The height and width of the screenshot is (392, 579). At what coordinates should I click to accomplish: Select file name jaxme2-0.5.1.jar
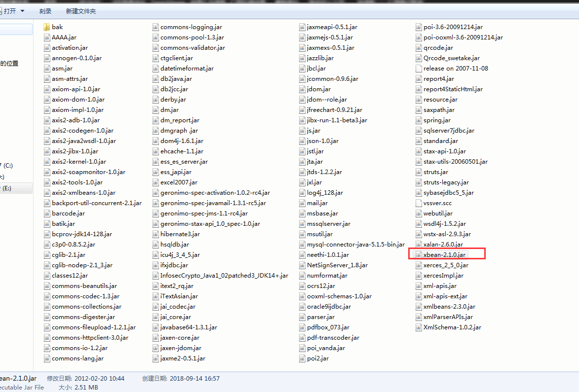pyautogui.click(x=183, y=358)
